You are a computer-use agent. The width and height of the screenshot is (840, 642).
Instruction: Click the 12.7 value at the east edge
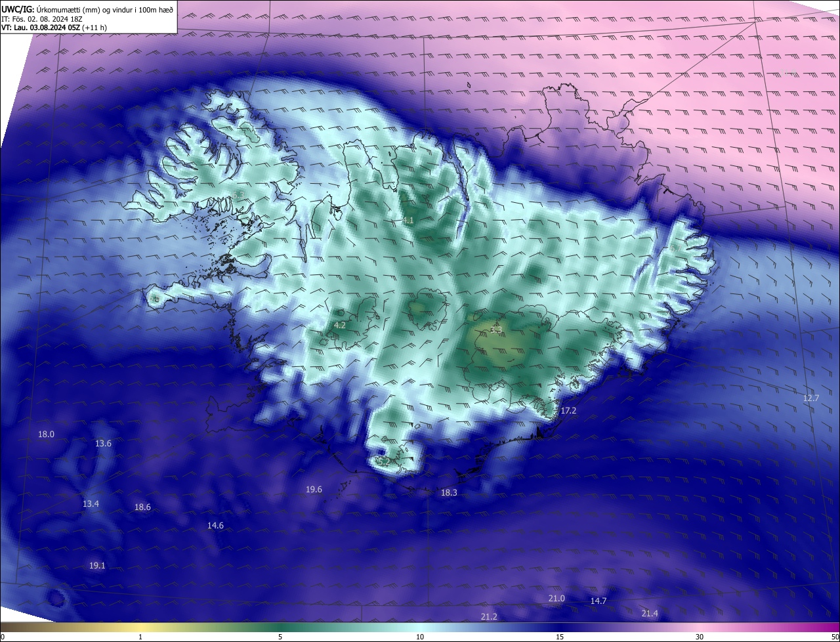pyautogui.click(x=811, y=398)
